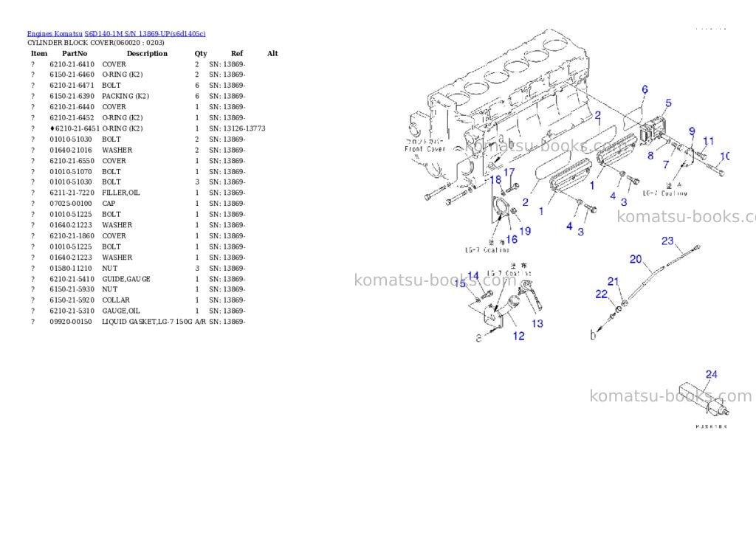The image size is (756, 535).
Task: Click callout number 13 in the diagram
Action: 537,324
